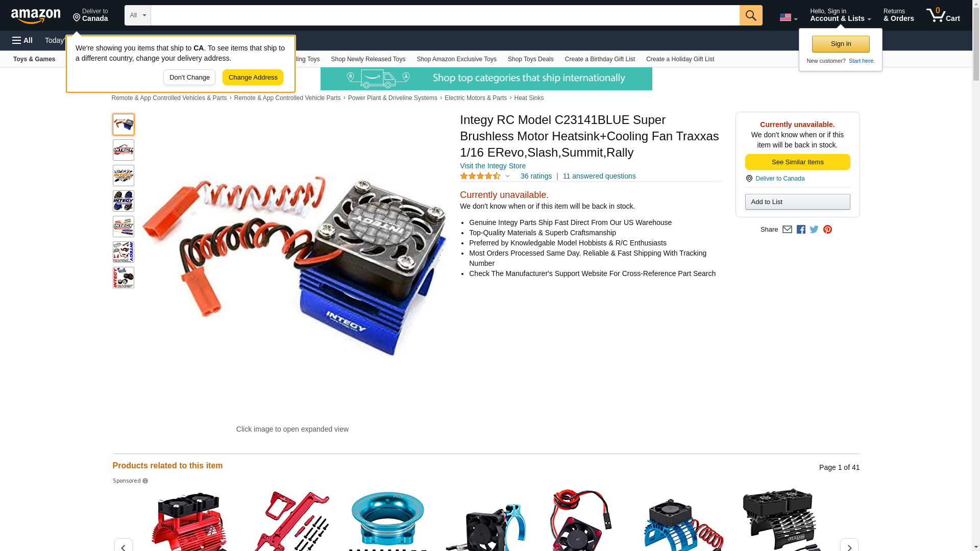
Task: Click See Similar Items button
Action: click(x=797, y=162)
